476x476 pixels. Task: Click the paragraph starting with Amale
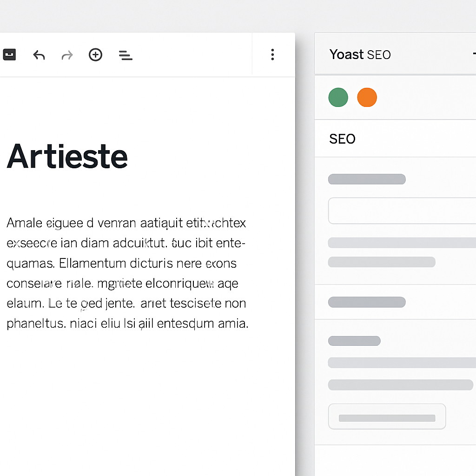127,273
